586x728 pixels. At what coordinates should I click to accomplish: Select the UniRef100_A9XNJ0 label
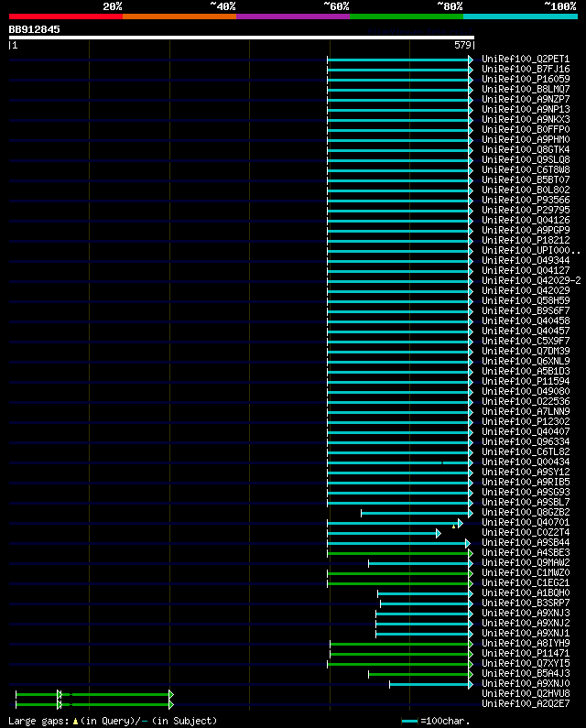pos(526,683)
